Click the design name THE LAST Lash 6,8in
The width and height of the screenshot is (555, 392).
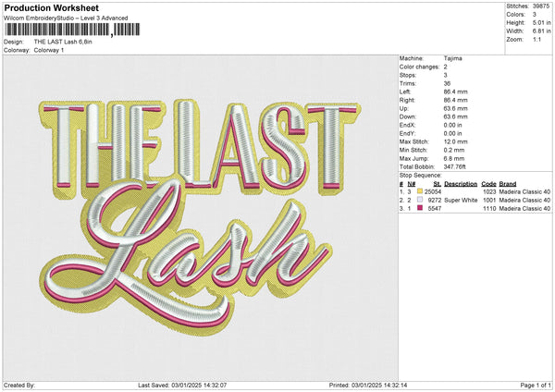[63, 42]
